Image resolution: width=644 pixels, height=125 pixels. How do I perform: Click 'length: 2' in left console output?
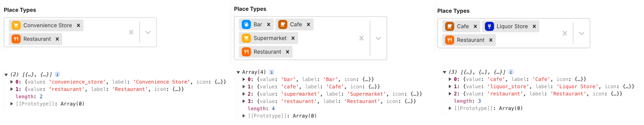(29, 97)
